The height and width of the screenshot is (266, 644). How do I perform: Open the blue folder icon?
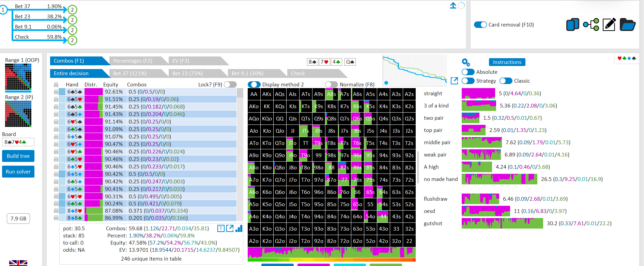tap(627, 24)
